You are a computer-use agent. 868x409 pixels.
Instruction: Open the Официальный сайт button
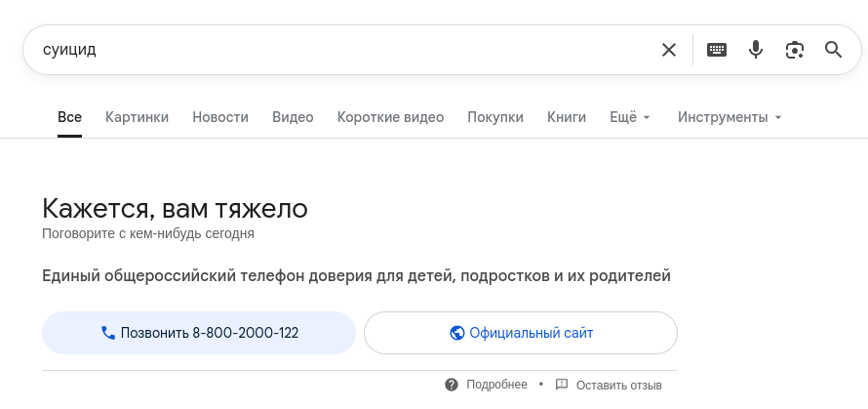pyautogui.click(x=521, y=333)
